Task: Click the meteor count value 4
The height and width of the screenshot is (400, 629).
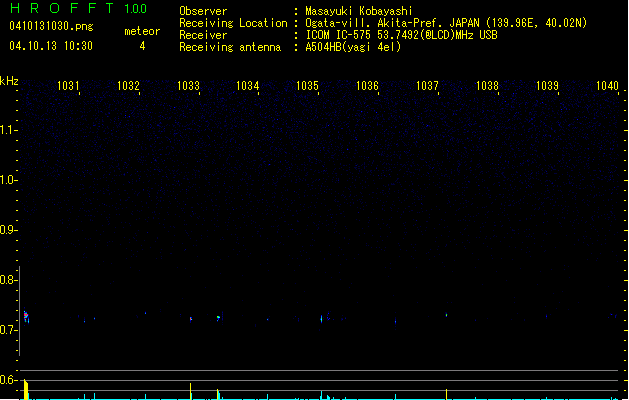Action: coord(142,46)
